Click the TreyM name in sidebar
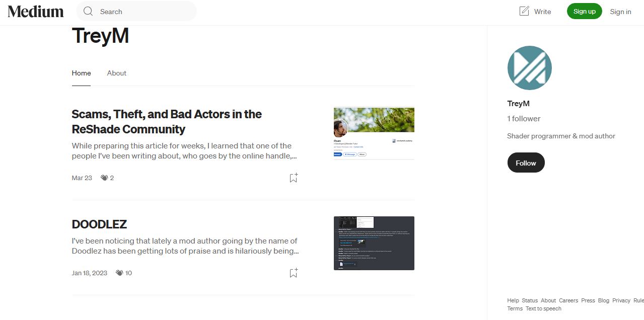The width and height of the screenshot is (644, 320). click(519, 103)
